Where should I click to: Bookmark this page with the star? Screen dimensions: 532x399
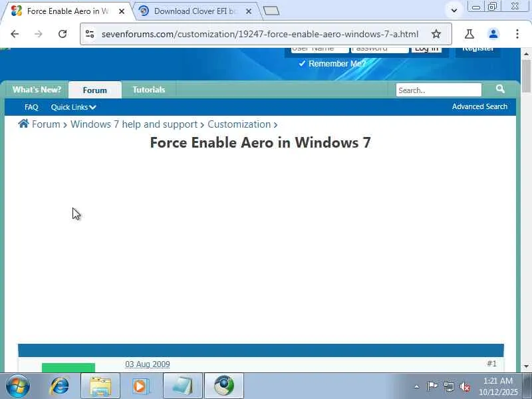tap(436, 34)
